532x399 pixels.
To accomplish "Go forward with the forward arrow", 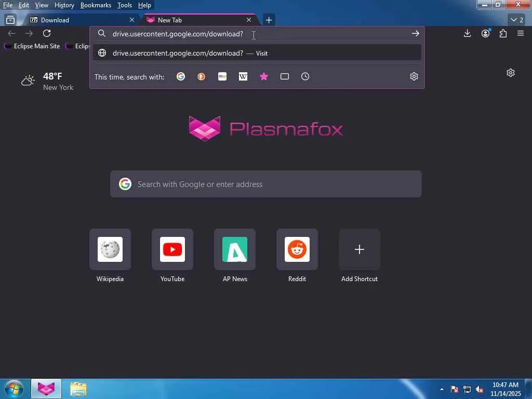I will 29,33.
